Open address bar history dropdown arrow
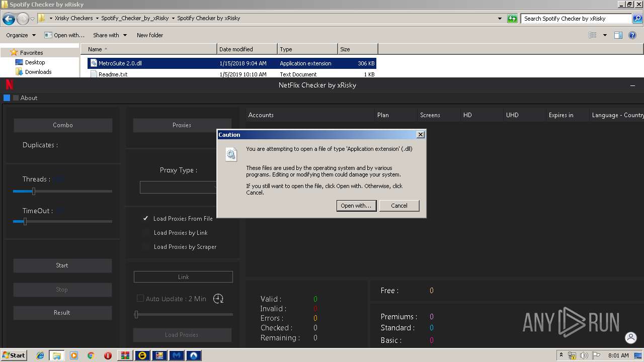Screen dimensions: 644x362 (500, 19)
